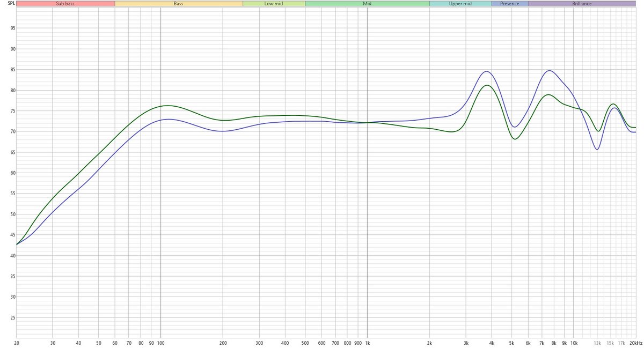Click the blue curve dip near 5k
This screenshot has width=644, height=348.
click(515, 127)
